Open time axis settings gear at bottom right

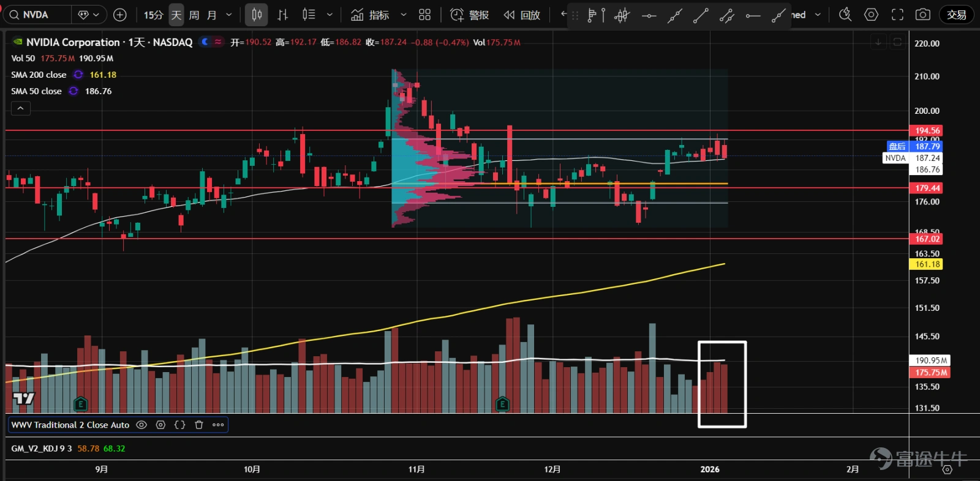click(947, 470)
